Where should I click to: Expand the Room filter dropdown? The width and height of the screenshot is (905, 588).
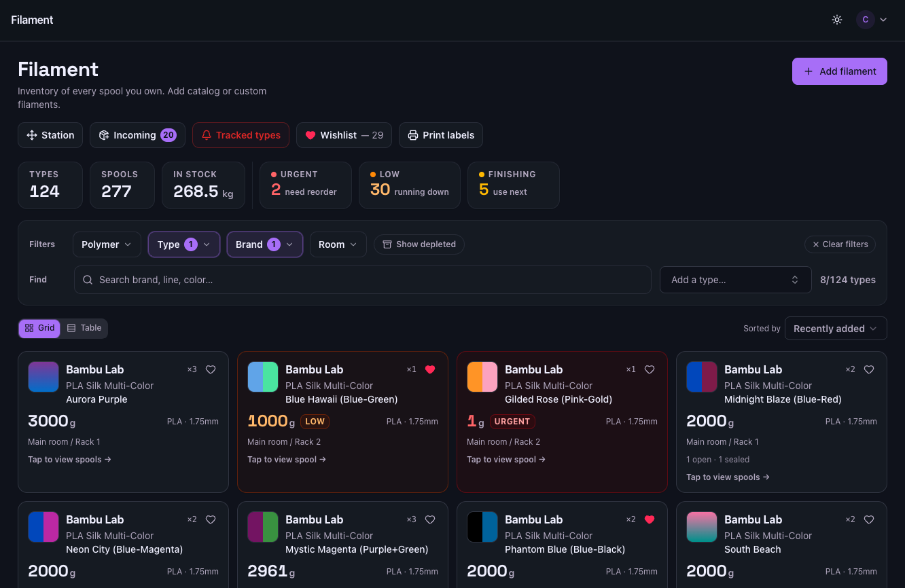click(x=338, y=244)
